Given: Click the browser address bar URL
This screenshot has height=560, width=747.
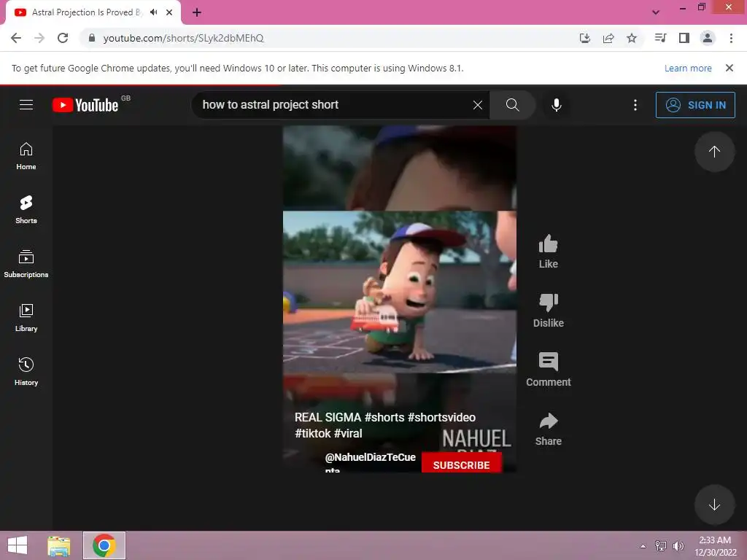Looking at the screenshot, I should [183, 38].
